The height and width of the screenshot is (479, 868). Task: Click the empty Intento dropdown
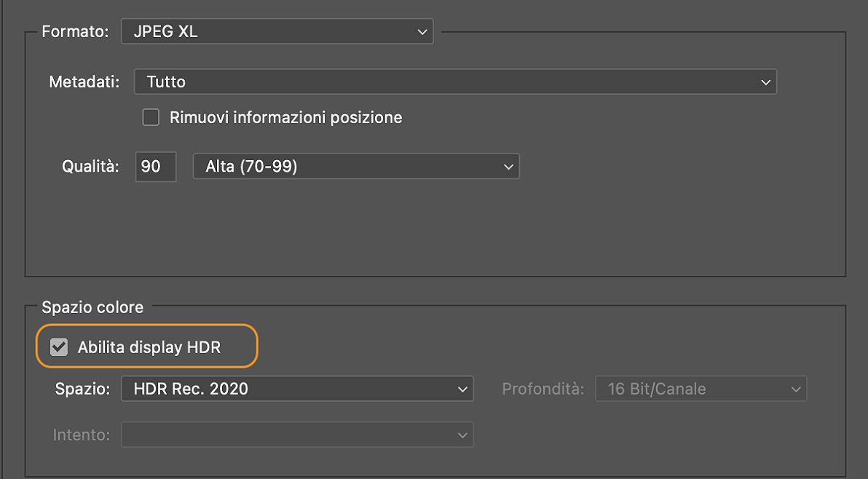pyautogui.click(x=296, y=435)
